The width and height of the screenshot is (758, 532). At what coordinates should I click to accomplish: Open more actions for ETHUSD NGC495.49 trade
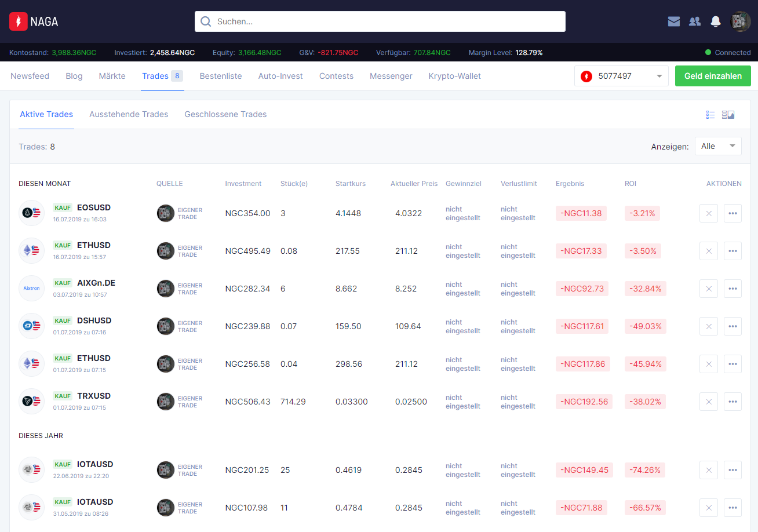733,251
